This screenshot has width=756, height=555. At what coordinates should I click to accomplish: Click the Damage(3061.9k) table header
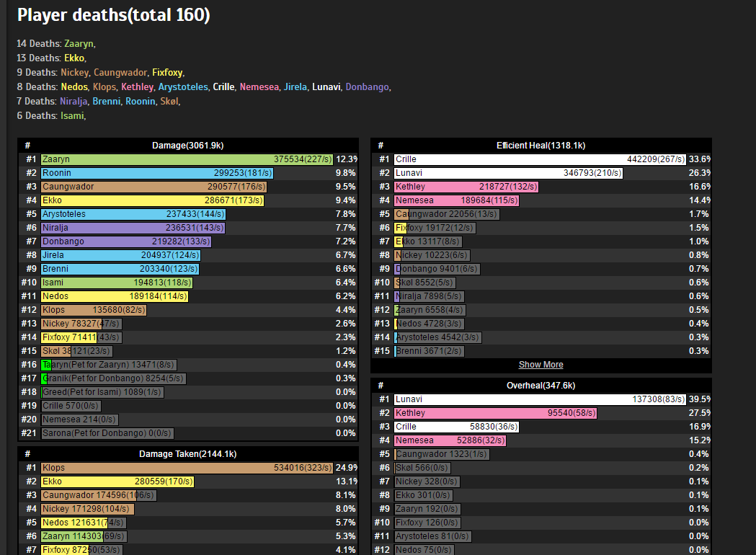coord(187,146)
